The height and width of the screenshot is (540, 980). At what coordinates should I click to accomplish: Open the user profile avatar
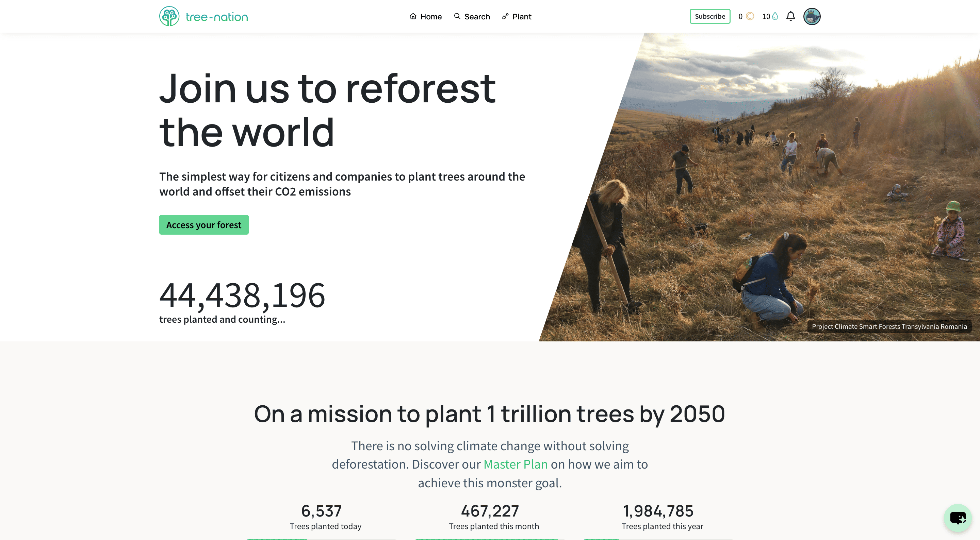pyautogui.click(x=812, y=16)
